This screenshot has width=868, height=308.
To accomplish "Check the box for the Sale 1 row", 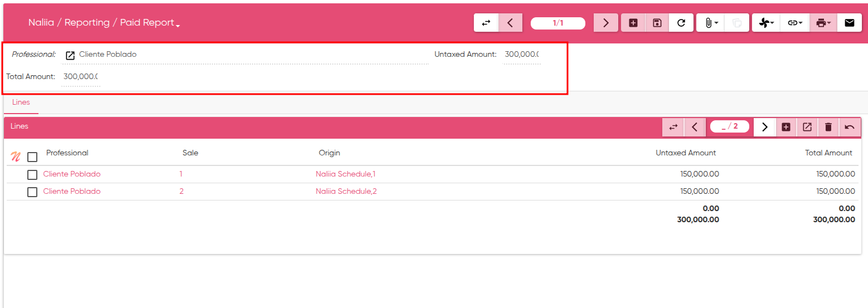I will point(32,175).
